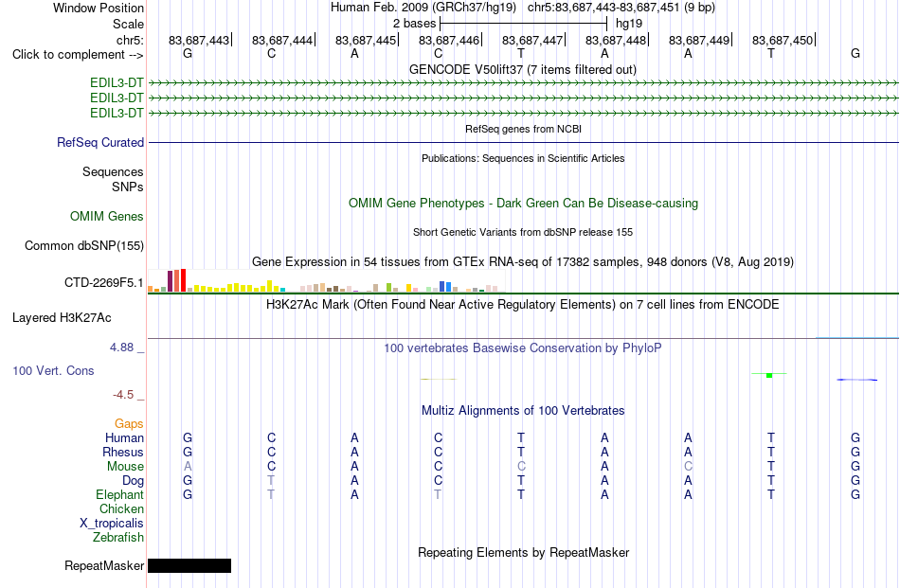Click the Layered H3K27Ac side label
900x588 pixels.
tap(62, 318)
